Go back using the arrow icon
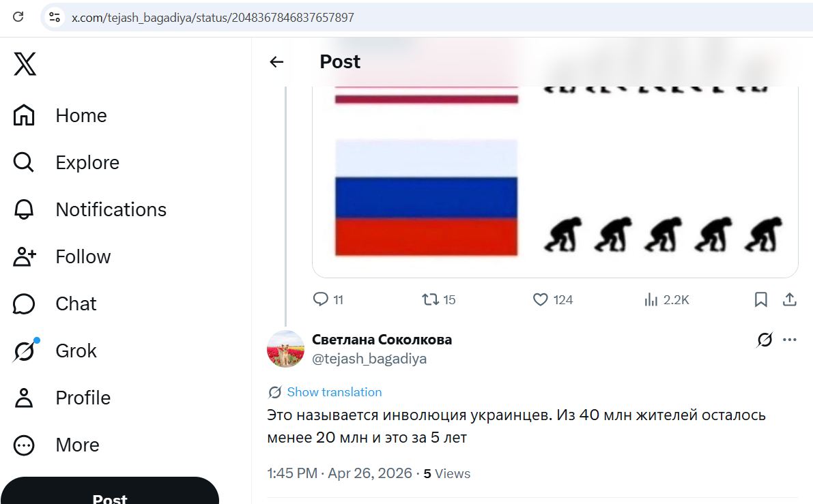The height and width of the screenshot is (504, 813). click(276, 62)
